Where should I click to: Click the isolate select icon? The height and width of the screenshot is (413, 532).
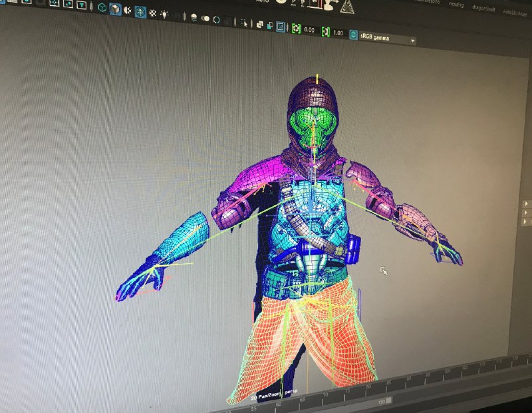[x=244, y=23]
